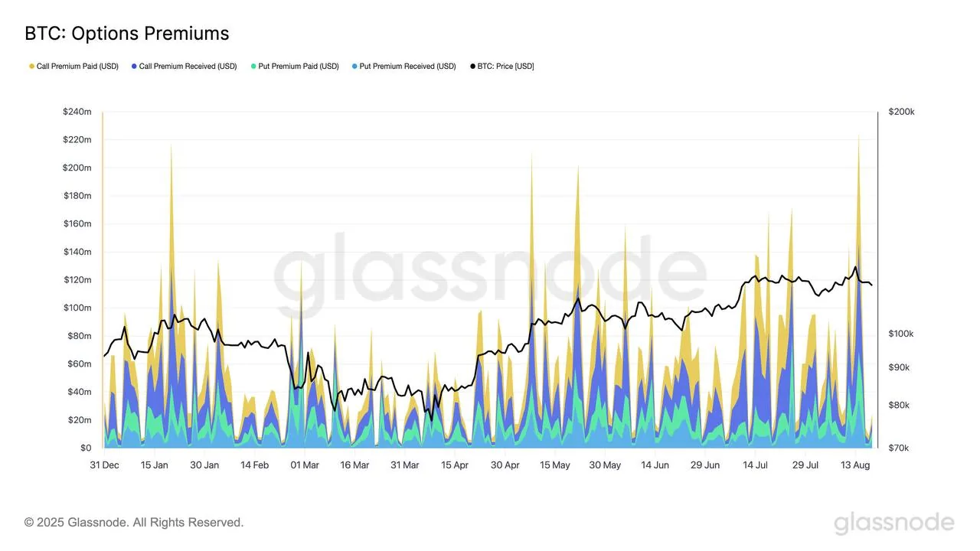Toggle visibility of the BTC Price line
The width and height of the screenshot is (980, 551).
coord(501,66)
